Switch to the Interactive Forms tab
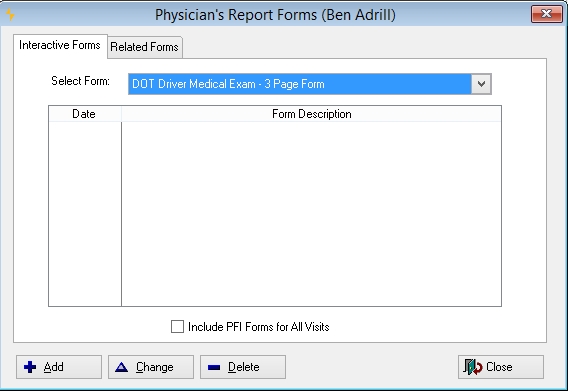Viewport: 568px width, 391px height. 60,45
